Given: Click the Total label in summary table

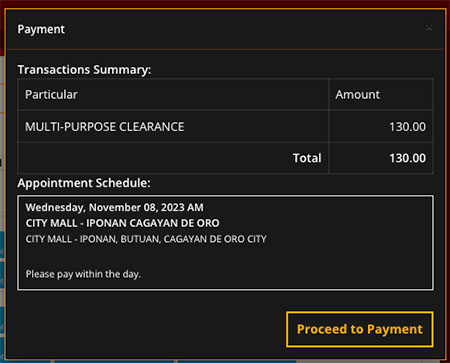Looking at the screenshot, I should 307,158.
